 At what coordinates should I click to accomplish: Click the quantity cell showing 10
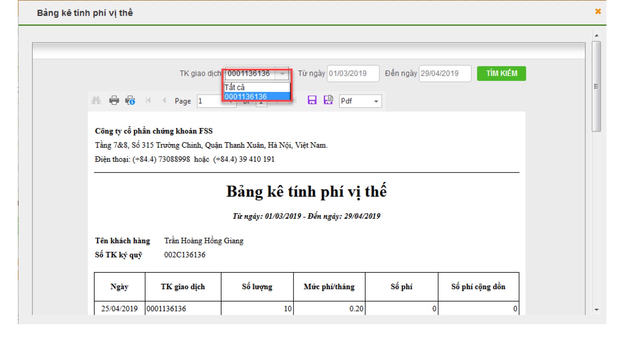coord(257,308)
